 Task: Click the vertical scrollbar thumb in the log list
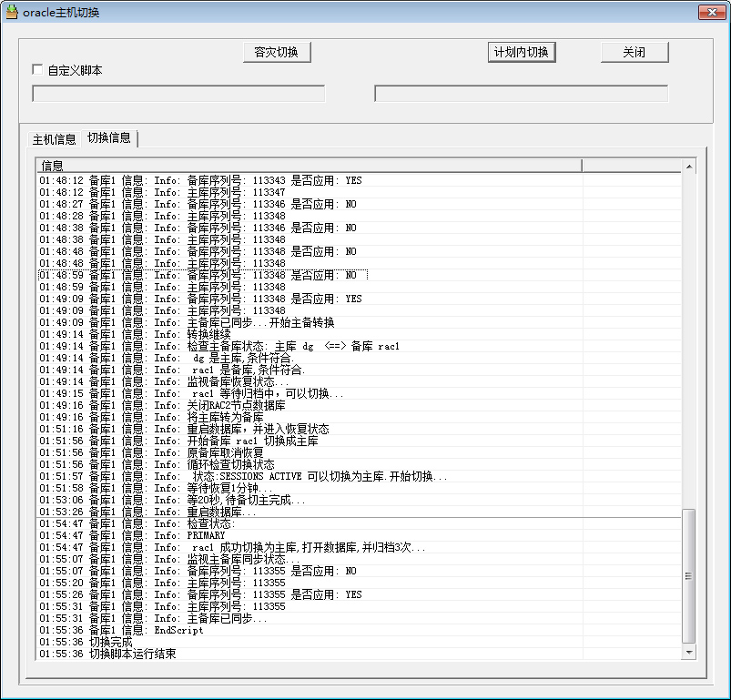point(688,576)
